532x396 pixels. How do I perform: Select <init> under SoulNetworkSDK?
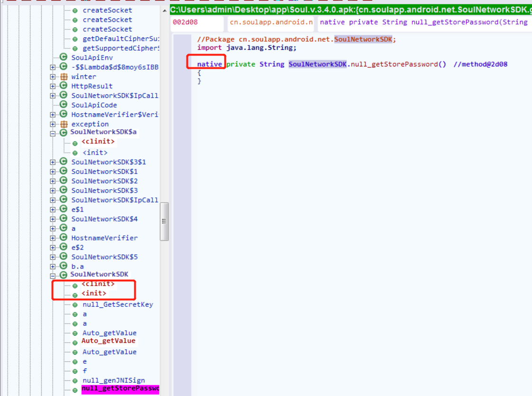click(94, 293)
